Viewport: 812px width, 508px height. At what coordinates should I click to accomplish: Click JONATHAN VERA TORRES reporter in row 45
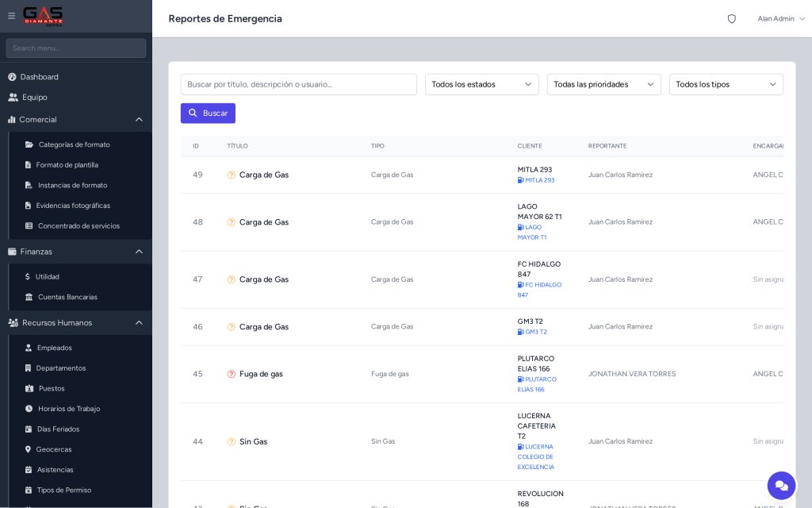click(x=632, y=374)
